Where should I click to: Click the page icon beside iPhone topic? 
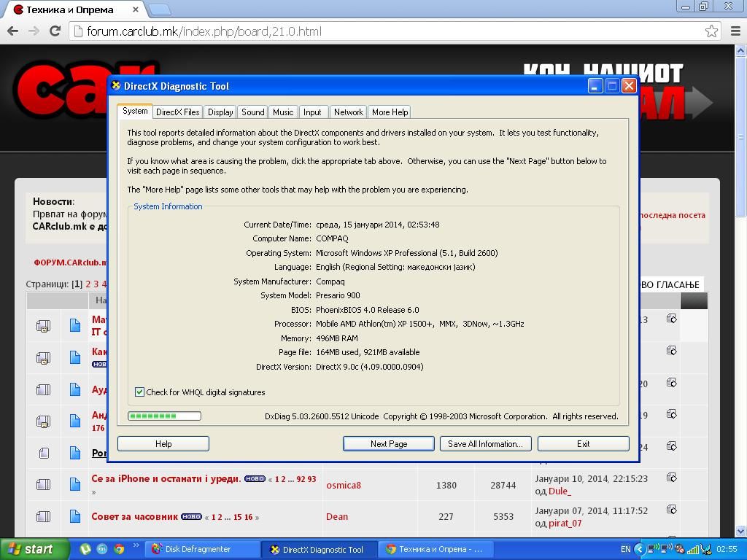(74, 484)
